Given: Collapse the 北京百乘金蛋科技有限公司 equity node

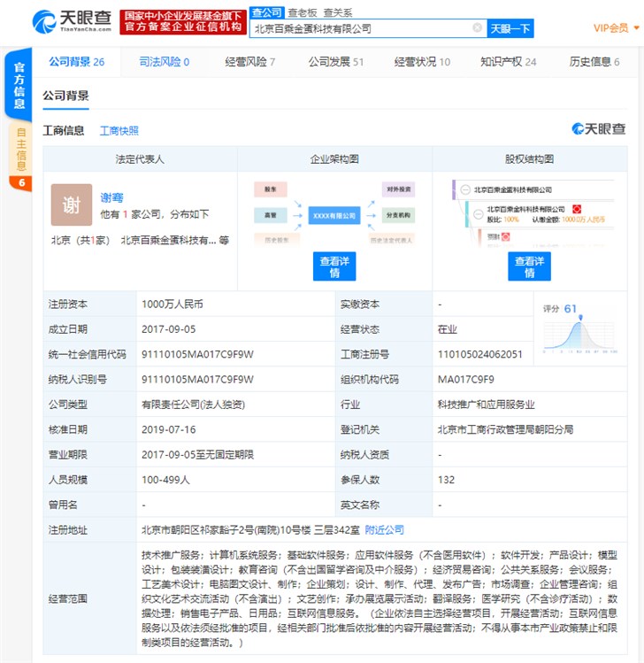Looking at the screenshot, I should (x=465, y=189).
